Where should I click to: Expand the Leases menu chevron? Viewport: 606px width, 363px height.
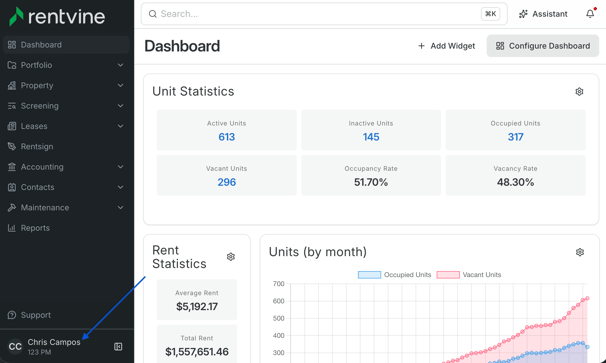tap(121, 126)
